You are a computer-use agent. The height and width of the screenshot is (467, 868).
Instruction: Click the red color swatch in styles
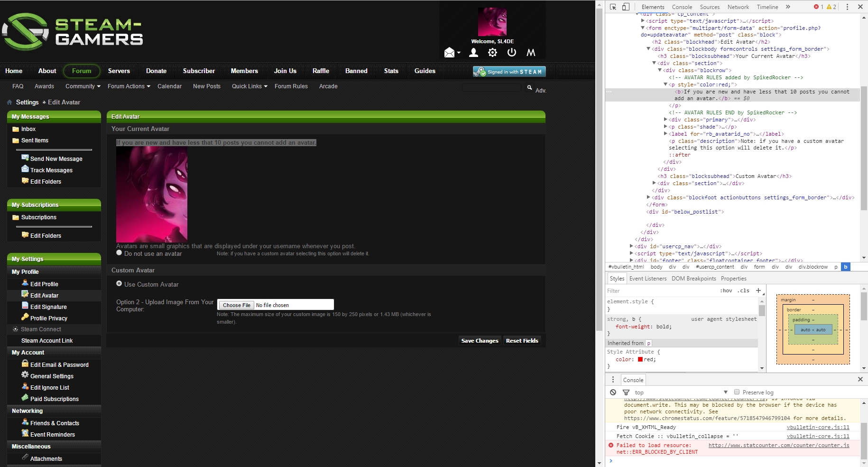(640, 359)
